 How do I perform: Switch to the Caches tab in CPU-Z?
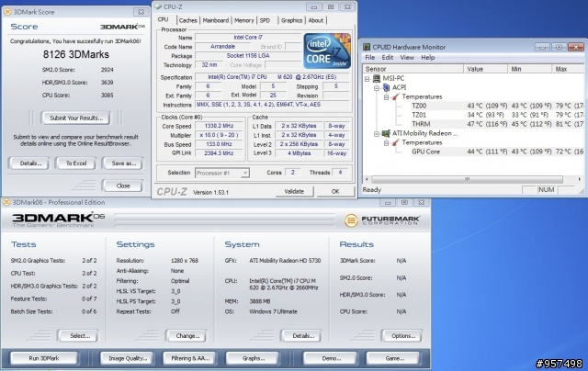pyautogui.click(x=187, y=20)
